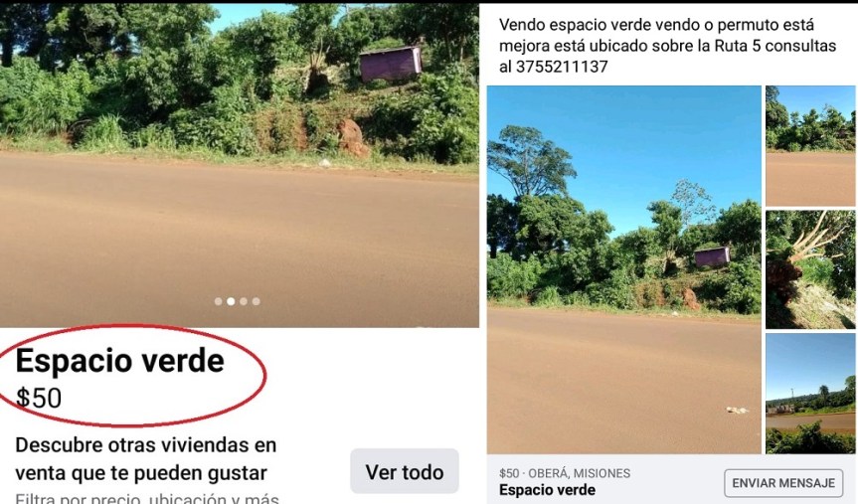The width and height of the screenshot is (858, 504).
Task: Click the post description text about Ruta 5
Action: (x=667, y=46)
